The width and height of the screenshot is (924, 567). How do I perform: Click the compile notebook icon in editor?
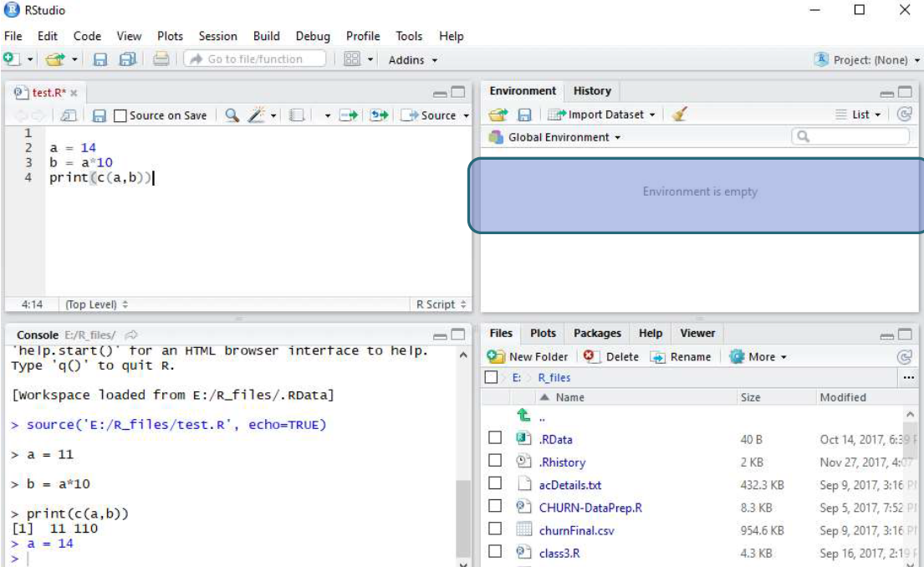coord(295,115)
